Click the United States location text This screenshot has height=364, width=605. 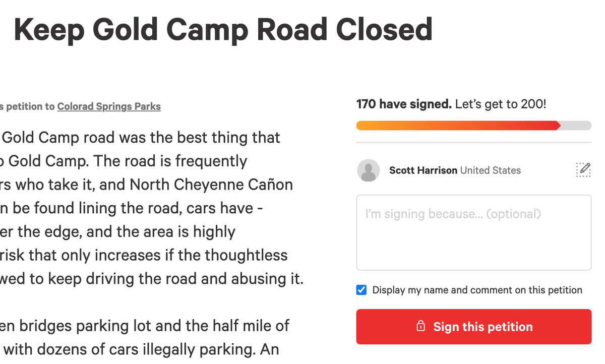coord(491,170)
